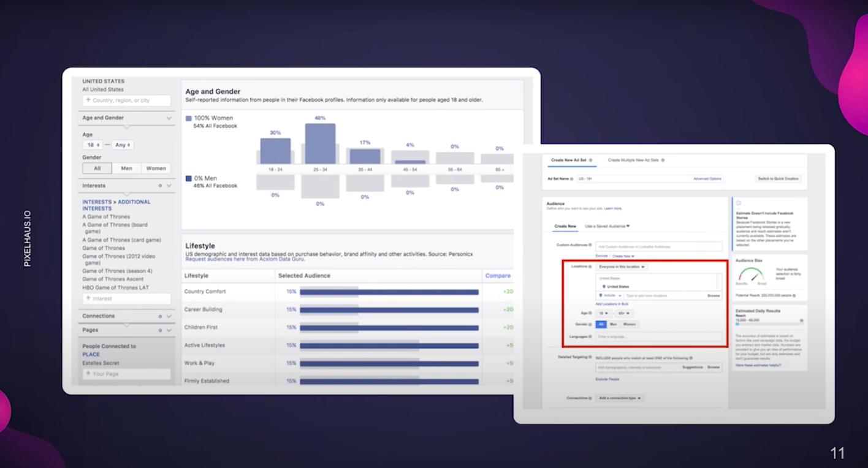Image resolution: width=868 pixels, height=468 pixels.
Task: Click the Languages input field
Action: click(659, 337)
